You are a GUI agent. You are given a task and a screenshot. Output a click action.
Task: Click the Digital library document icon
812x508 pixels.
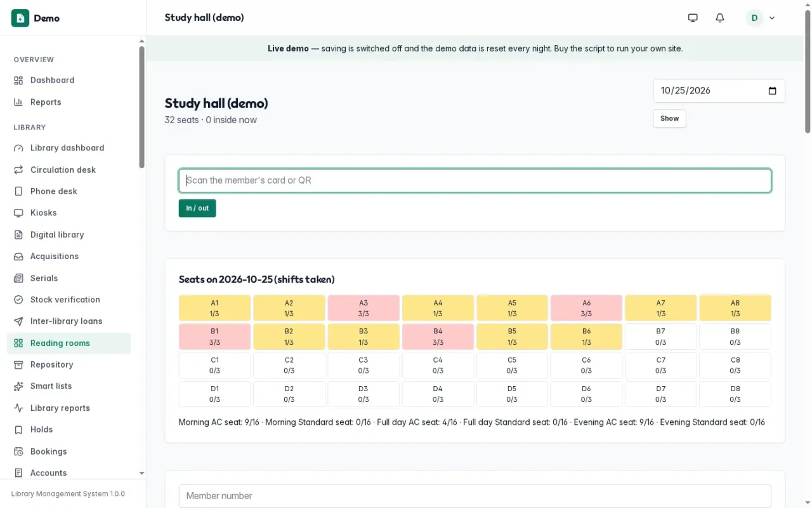pyautogui.click(x=18, y=235)
